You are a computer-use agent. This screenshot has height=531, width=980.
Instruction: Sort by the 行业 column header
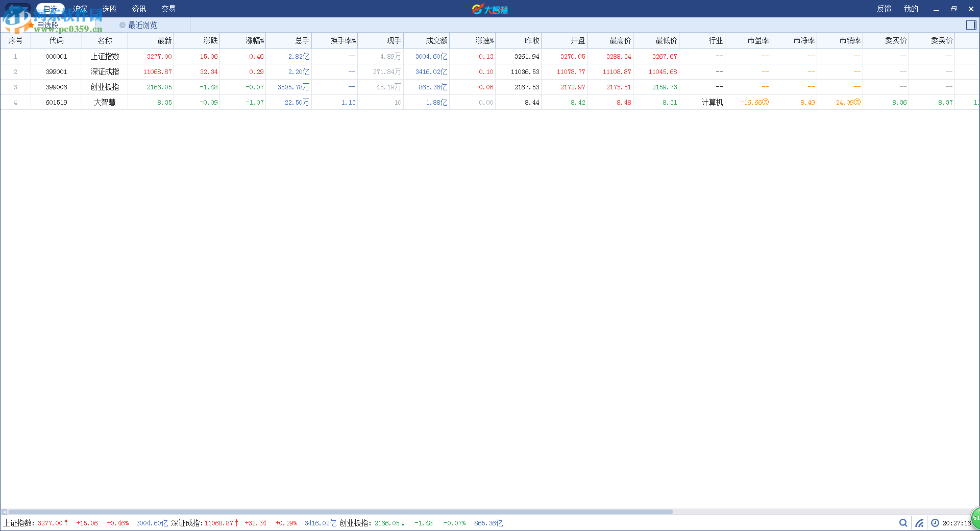[702, 40]
